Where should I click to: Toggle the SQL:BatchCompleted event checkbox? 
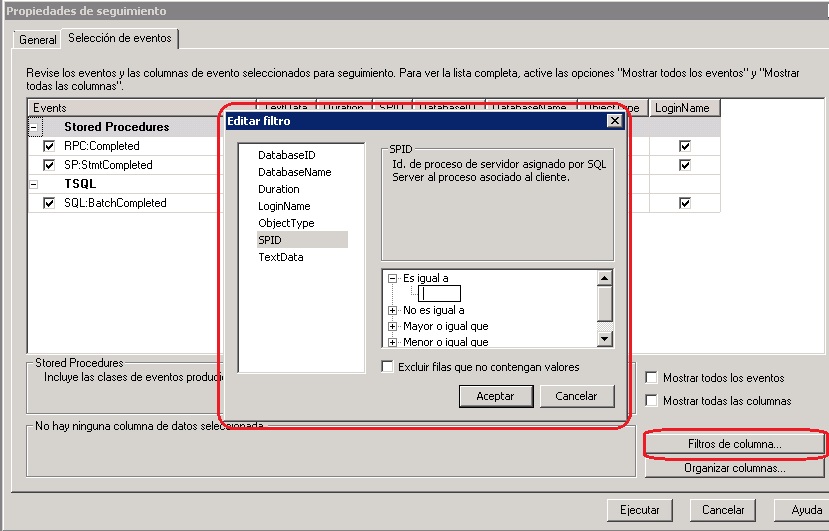(x=49, y=203)
